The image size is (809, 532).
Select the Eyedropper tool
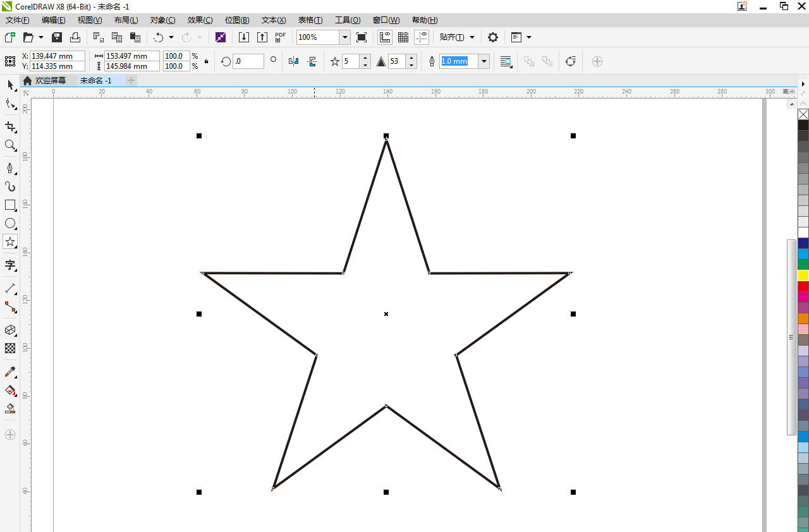pyautogui.click(x=10, y=372)
